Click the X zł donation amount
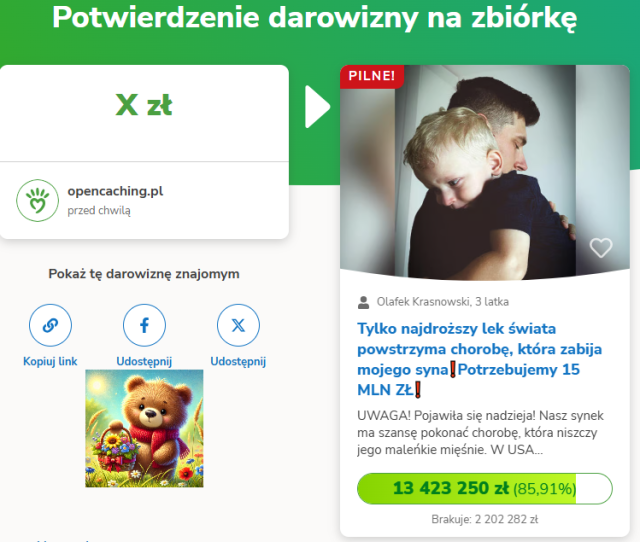The height and width of the screenshot is (542, 640). [x=144, y=105]
